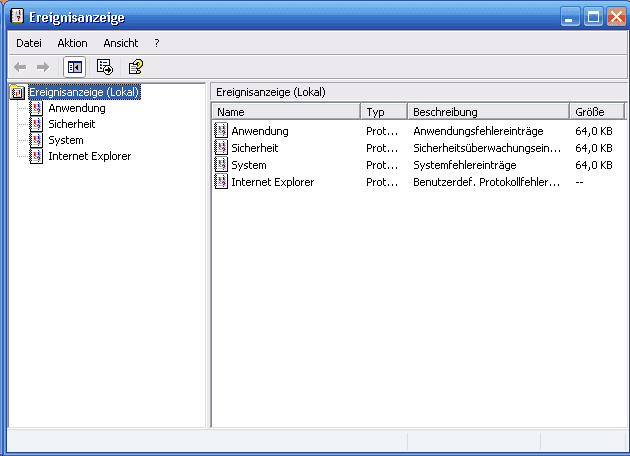Open the Datei menu
Image resolution: width=630 pixels, height=456 pixels.
tap(29, 43)
